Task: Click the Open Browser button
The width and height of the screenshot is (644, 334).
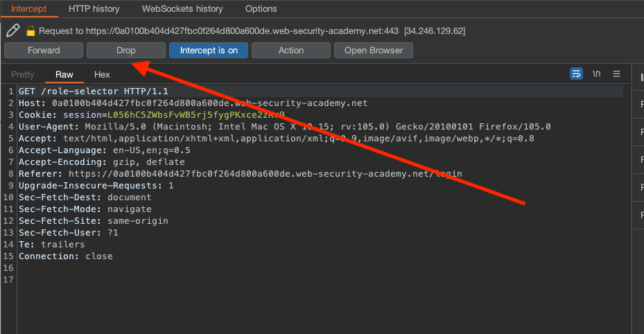Action: click(374, 50)
